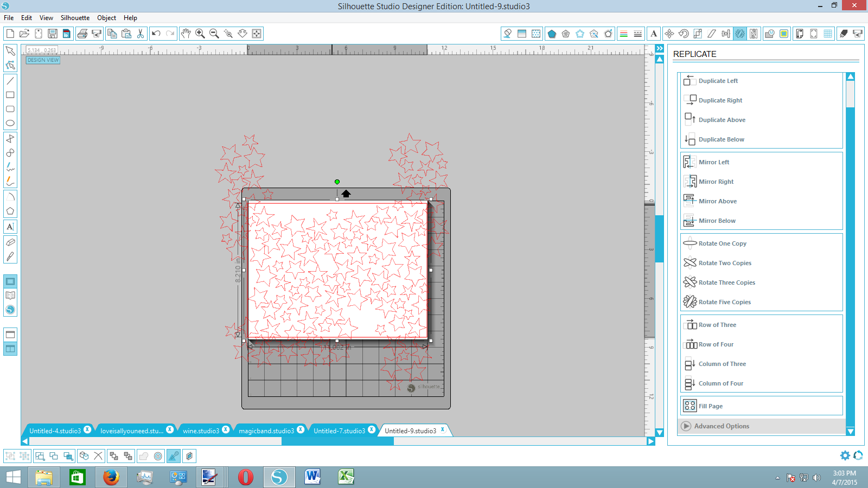Switch to the Untitled-4.studio3 tab
The image size is (868, 488).
(x=55, y=431)
